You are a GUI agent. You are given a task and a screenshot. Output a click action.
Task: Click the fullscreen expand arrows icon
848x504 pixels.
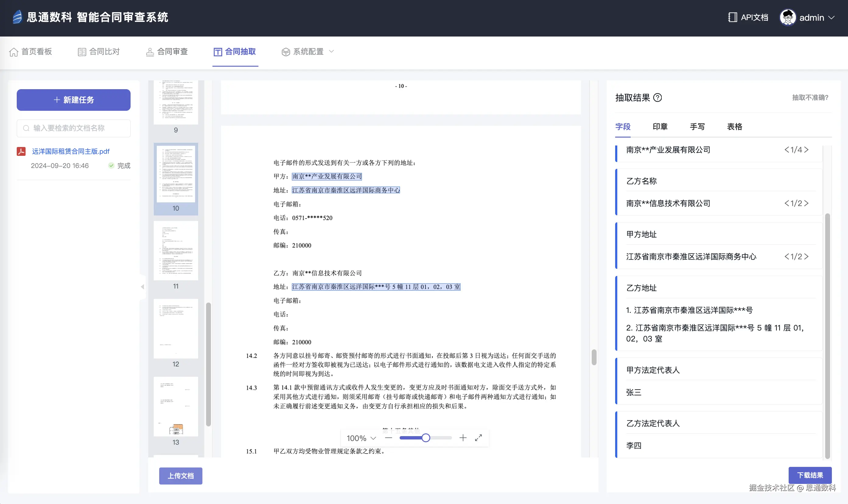(x=478, y=438)
